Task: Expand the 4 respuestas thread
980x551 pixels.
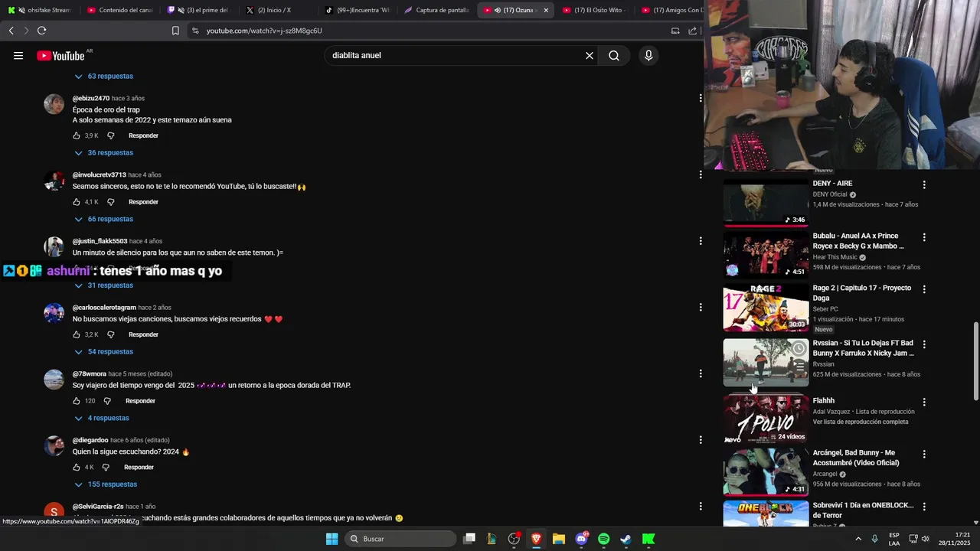Action: coord(101,418)
